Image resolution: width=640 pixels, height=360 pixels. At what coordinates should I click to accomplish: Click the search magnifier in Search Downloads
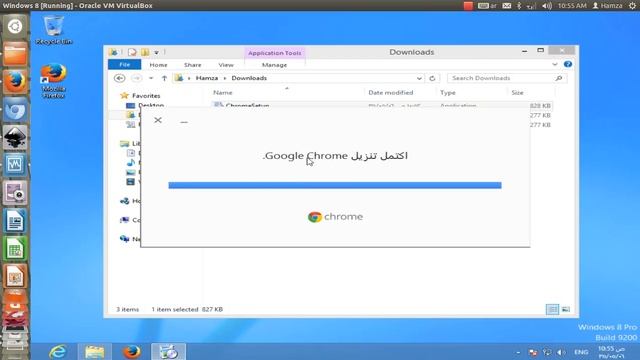coord(559,78)
